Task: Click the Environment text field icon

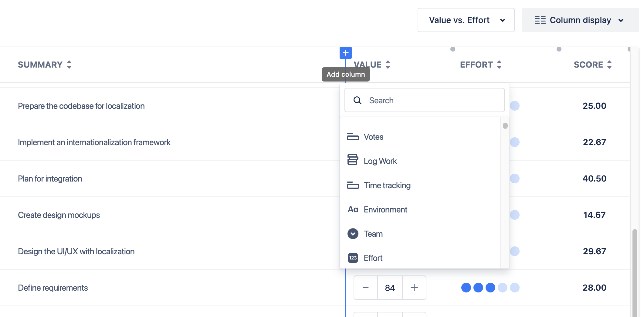Action: [353, 209]
